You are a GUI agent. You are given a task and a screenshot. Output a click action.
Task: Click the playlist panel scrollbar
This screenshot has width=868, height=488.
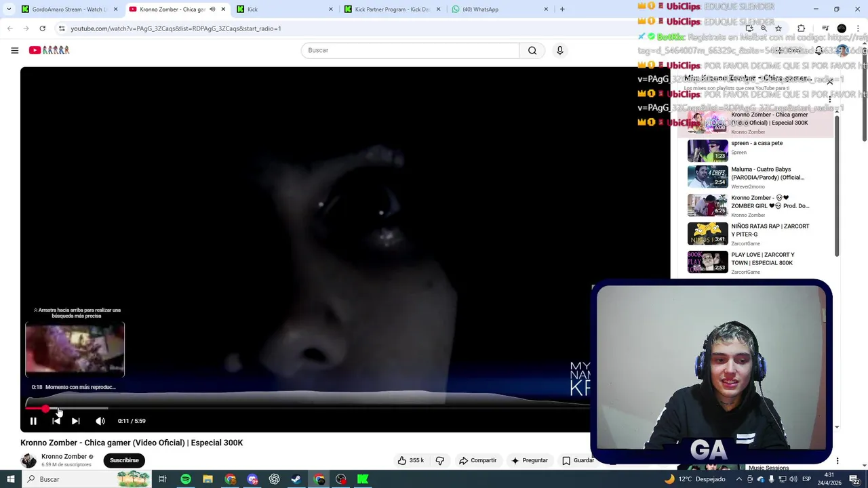click(x=837, y=186)
